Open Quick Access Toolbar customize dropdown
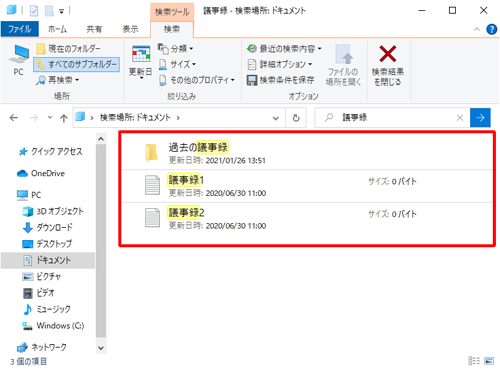The height and width of the screenshot is (370, 500). 61,11
